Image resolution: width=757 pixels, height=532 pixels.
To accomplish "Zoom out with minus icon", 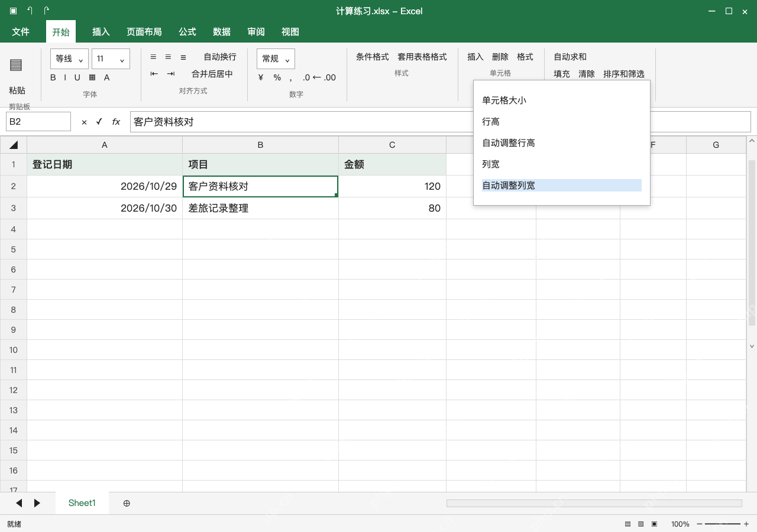I will [700, 524].
